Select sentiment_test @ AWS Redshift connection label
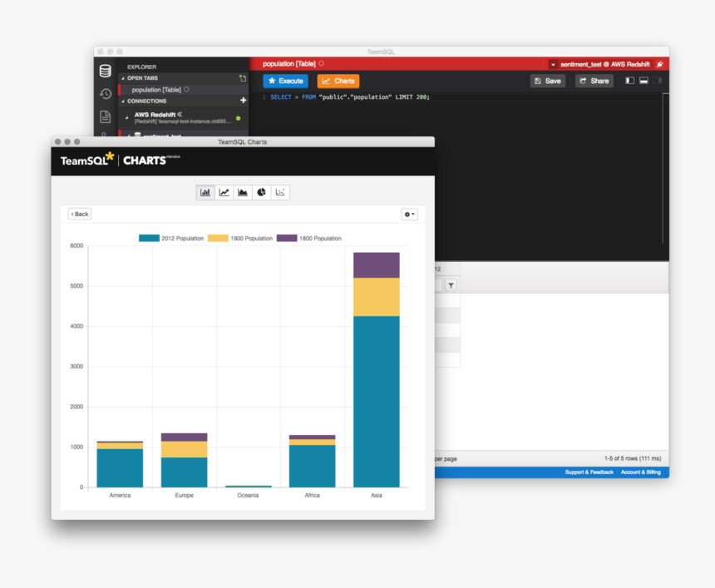Screen dimensions: 715x588 tap(605, 64)
